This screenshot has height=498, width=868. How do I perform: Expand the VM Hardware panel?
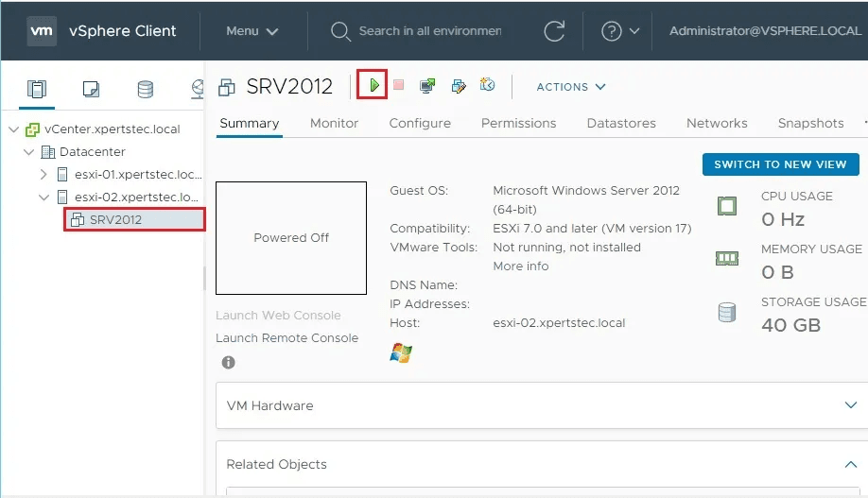[x=851, y=405]
